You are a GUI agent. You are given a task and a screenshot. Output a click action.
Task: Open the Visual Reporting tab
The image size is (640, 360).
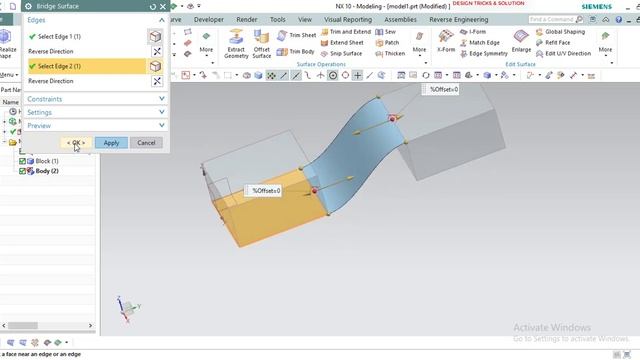348,20
